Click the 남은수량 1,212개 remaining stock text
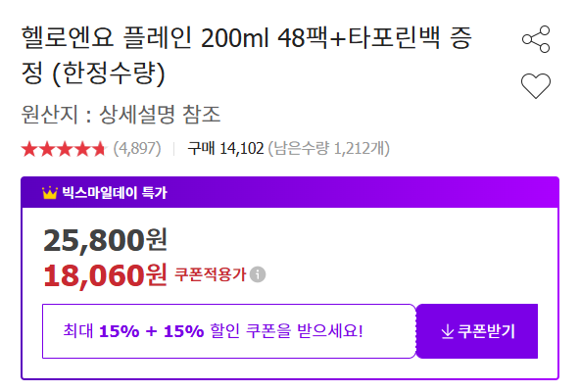This screenshot has width=580, height=392. coord(329,148)
